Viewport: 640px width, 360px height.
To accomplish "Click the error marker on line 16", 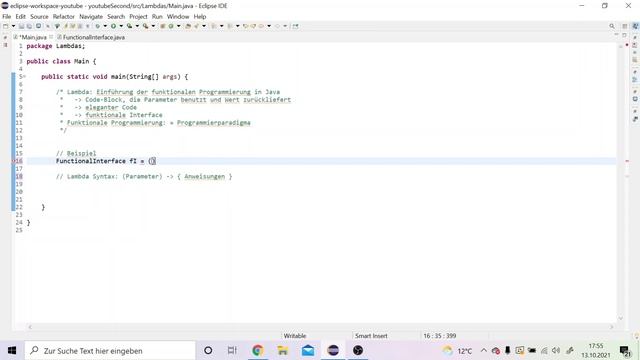I will point(13,161).
